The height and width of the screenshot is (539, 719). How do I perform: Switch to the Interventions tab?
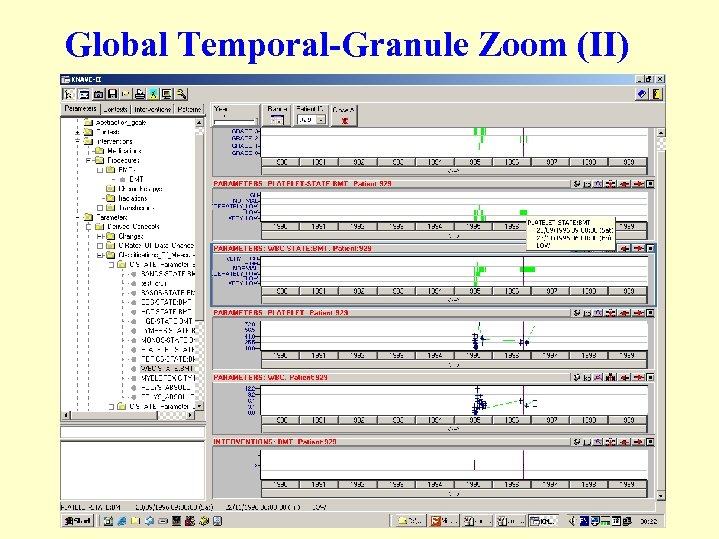point(153,109)
